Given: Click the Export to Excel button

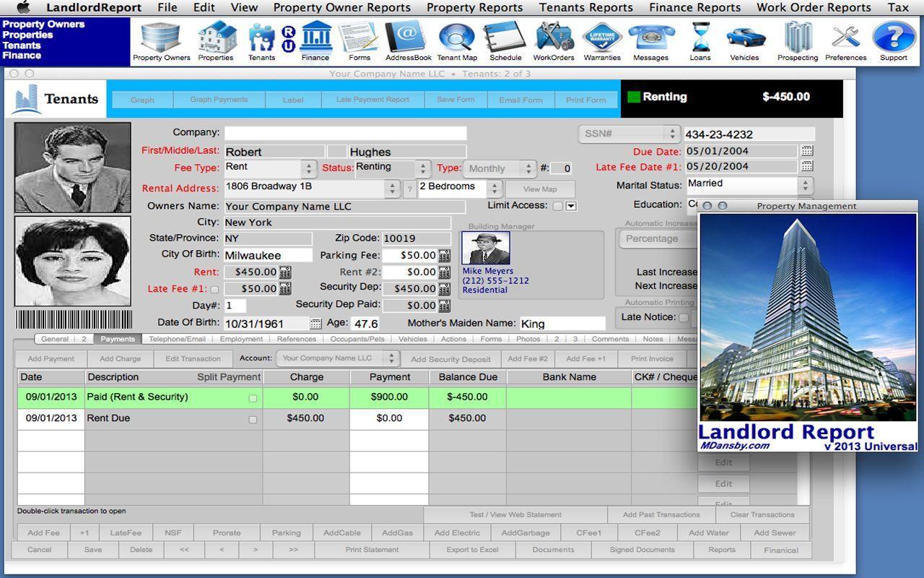Looking at the screenshot, I should click(x=472, y=550).
